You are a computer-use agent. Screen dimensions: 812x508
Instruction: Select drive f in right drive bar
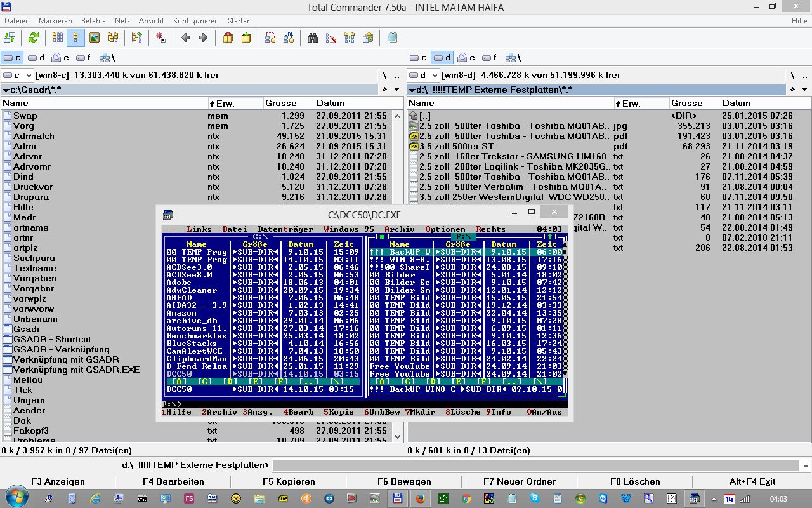point(490,58)
